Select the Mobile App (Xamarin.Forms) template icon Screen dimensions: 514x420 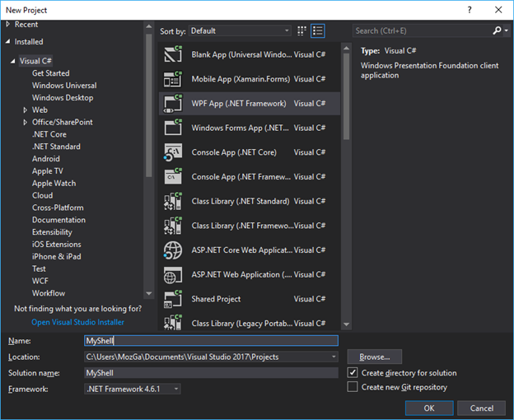click(x=173, y=79)
